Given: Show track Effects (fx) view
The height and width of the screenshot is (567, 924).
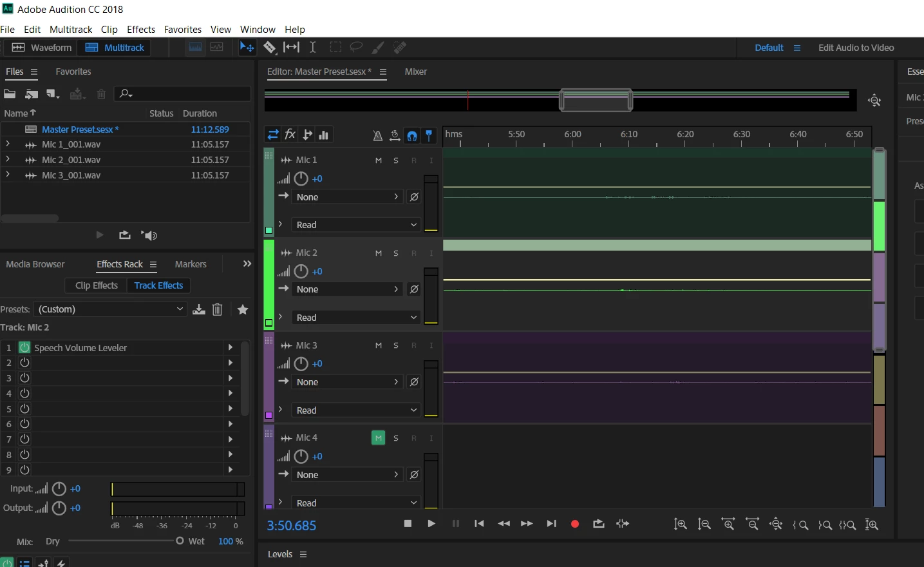Looking at the screenshot, I should coord(290,135).
